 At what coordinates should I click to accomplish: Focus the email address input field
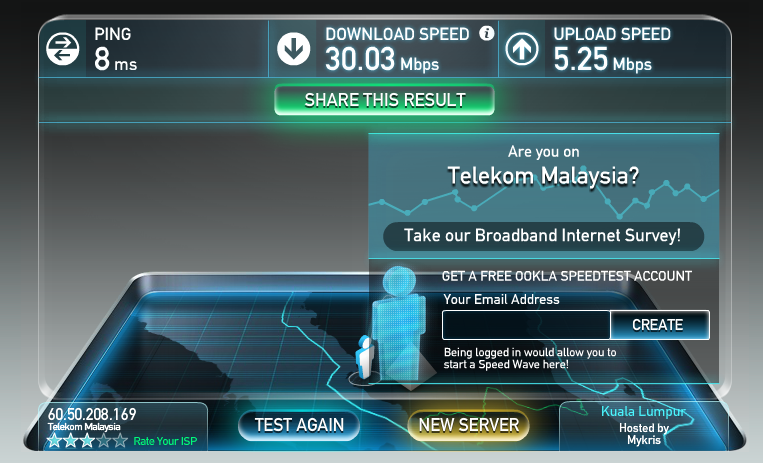[526, 325]
